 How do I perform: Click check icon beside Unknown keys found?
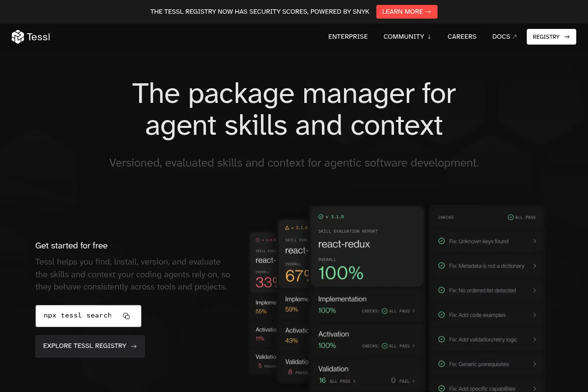click(x=441, y=241)
